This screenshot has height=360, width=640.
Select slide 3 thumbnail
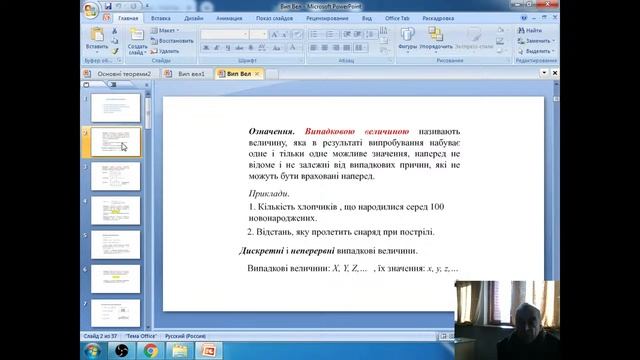point(116,176)
